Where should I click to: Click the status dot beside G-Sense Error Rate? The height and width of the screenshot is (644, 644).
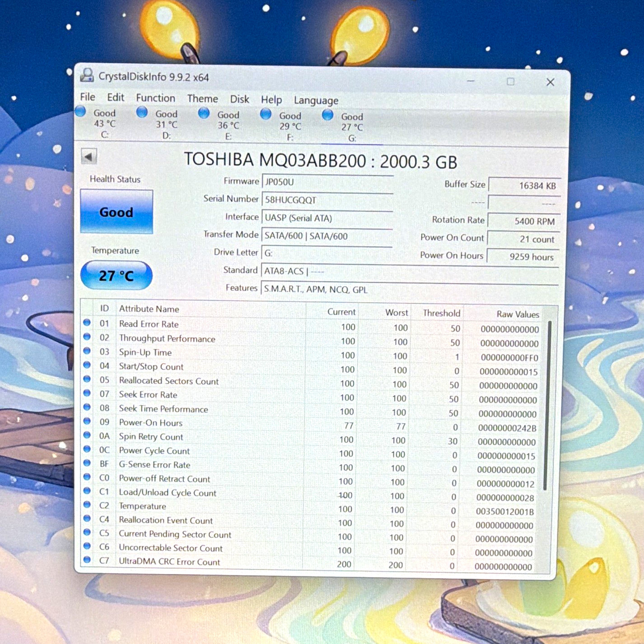click(87, 463)
